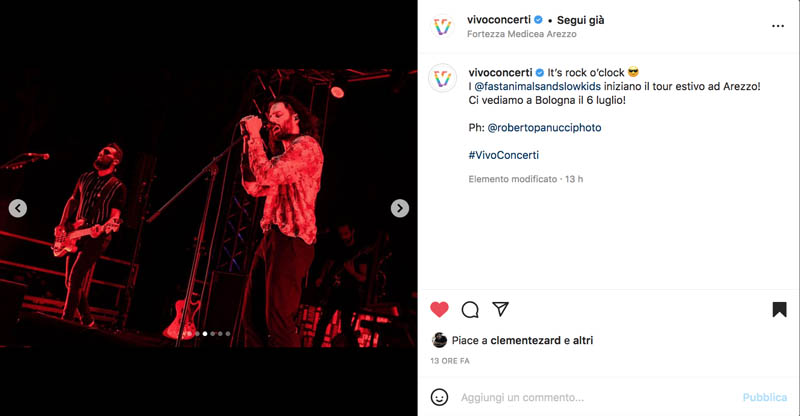Screen dimensions: 800x416
Task: Click the vivoconcerti avatar in post header
Action: (x=442, y=26)
